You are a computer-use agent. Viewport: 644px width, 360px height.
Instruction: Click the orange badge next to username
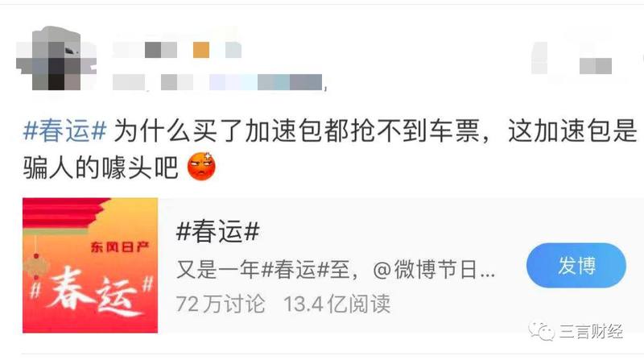[x=201, y=50]
